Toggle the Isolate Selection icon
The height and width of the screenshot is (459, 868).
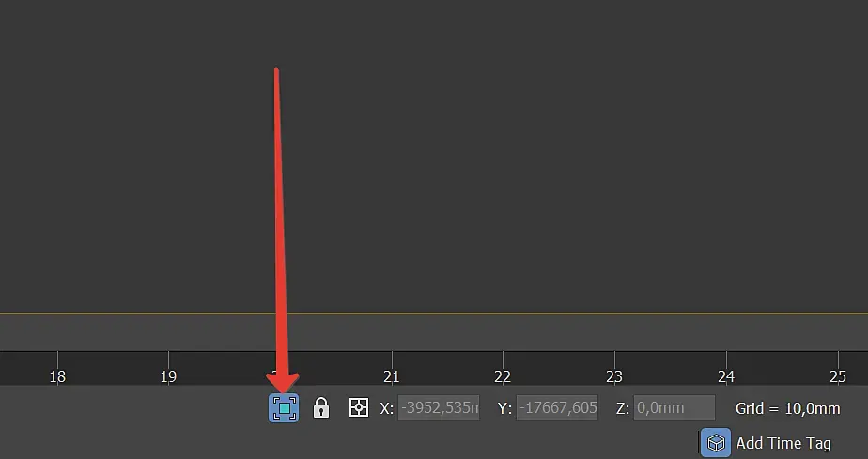[x=284, y=408]
